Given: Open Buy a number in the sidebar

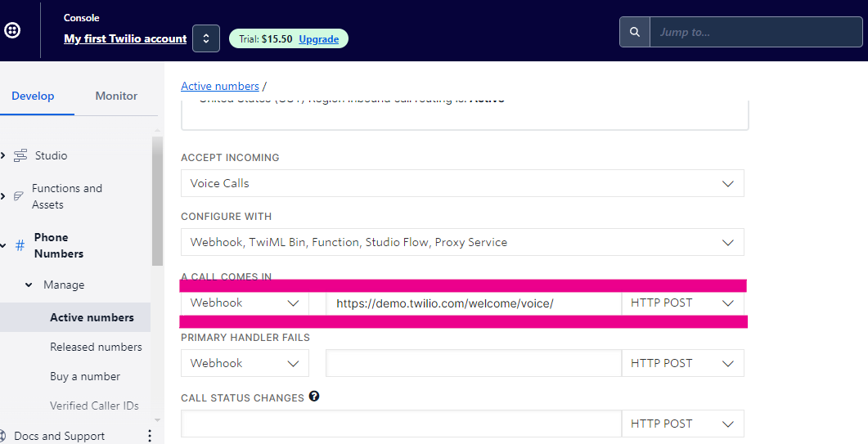Looking at the screenshot, I should point(85,376).
